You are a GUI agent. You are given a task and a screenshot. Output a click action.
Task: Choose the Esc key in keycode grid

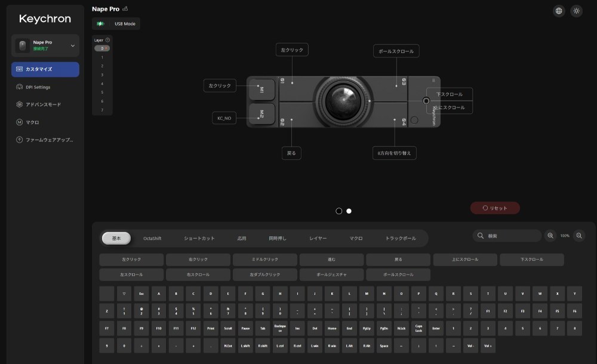click(141, 294)
